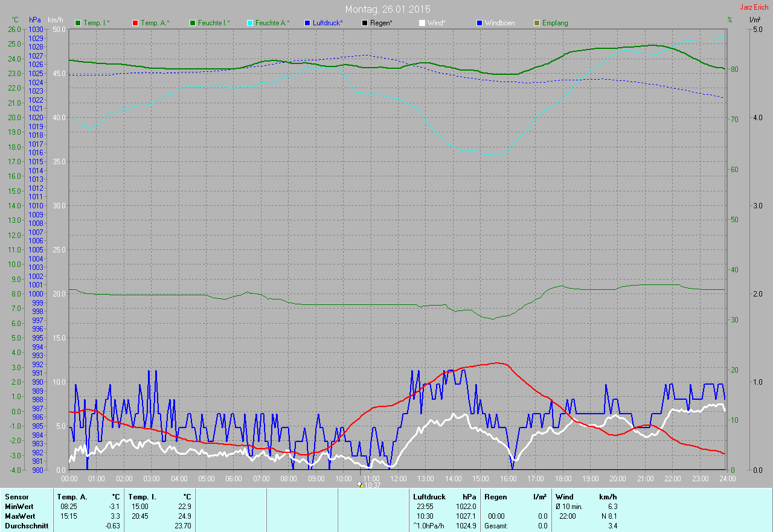Click the sun marker at 10:37
The height and width of the screenshot is (532, 773).
(361, 484)
